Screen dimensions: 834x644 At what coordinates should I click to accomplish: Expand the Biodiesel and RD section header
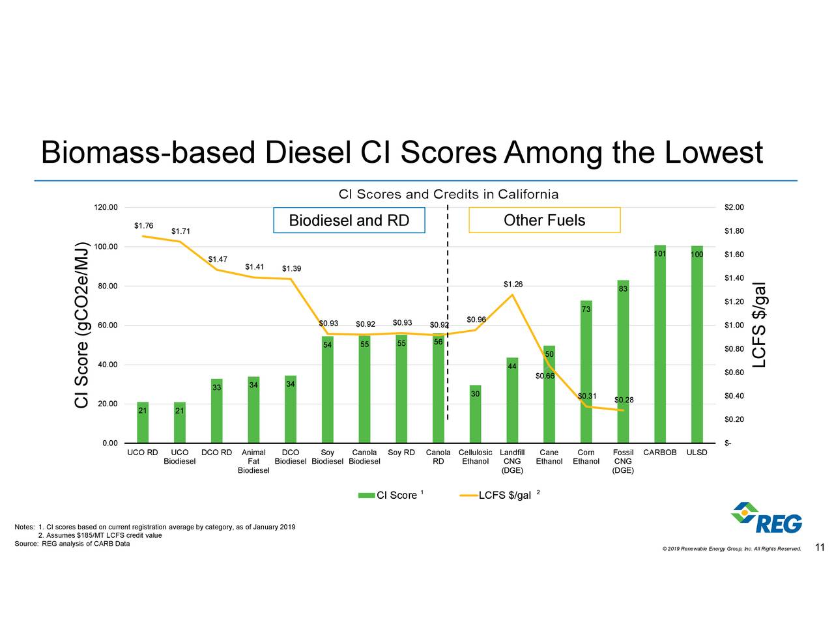349,220
